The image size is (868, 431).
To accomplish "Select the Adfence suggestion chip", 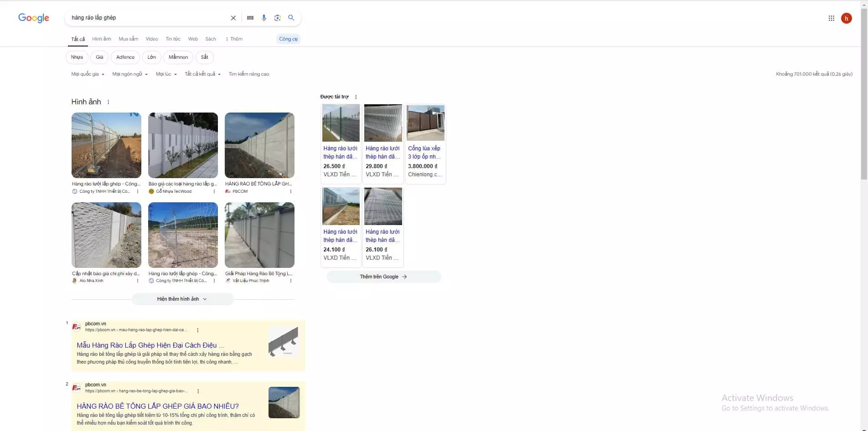I will click(x=125, y=57).
